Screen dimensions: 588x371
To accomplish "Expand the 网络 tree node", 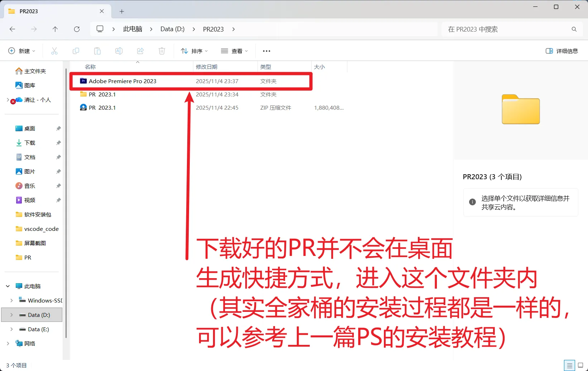I will [x=8, y=343].
